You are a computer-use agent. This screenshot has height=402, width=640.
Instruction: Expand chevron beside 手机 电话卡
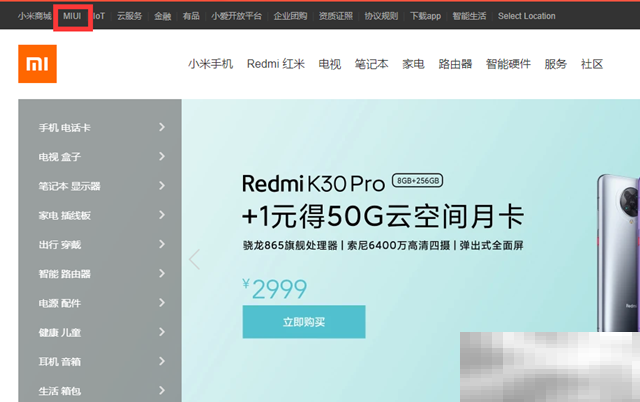click(162, 127)
